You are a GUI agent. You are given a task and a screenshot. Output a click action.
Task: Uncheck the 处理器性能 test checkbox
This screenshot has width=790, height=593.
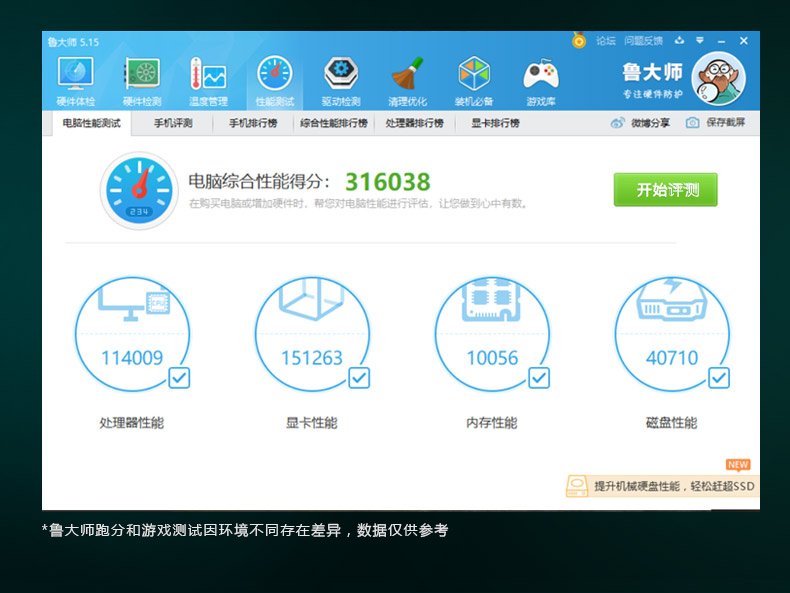[x=179, y=378]
